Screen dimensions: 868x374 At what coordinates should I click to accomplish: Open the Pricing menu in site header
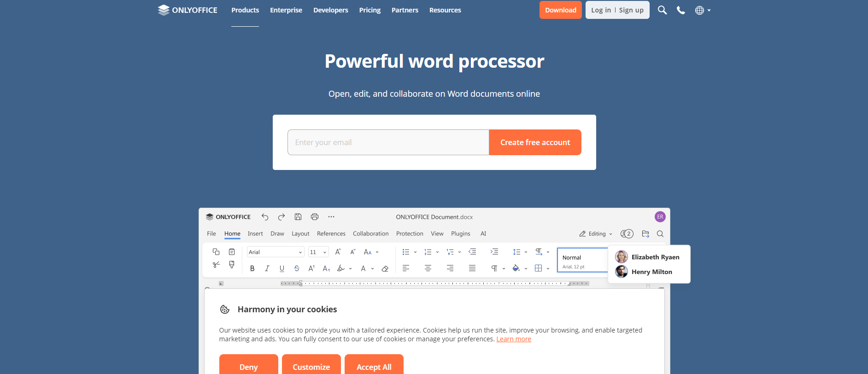(x=370, y=10)
